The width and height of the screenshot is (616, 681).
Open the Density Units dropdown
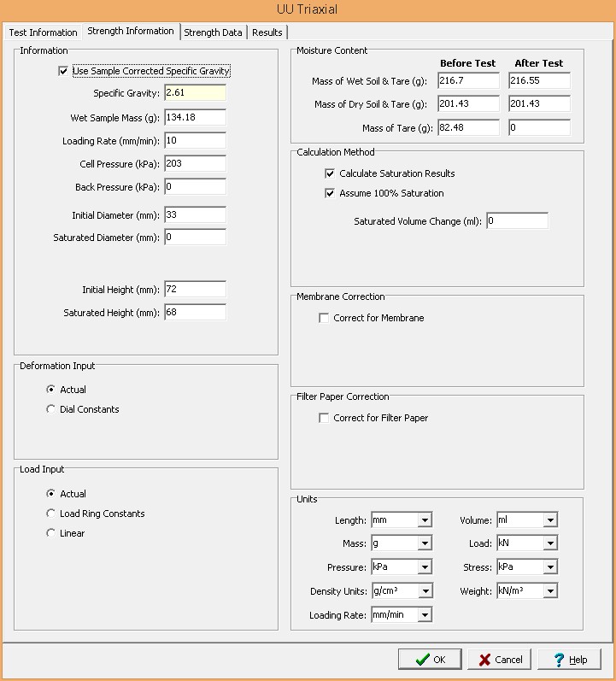click(x=425, y=591)
